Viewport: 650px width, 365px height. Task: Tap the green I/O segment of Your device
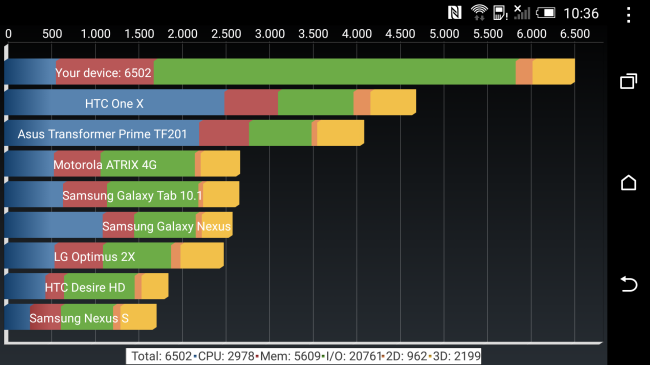pyautogui.click(x=335, y=72)
